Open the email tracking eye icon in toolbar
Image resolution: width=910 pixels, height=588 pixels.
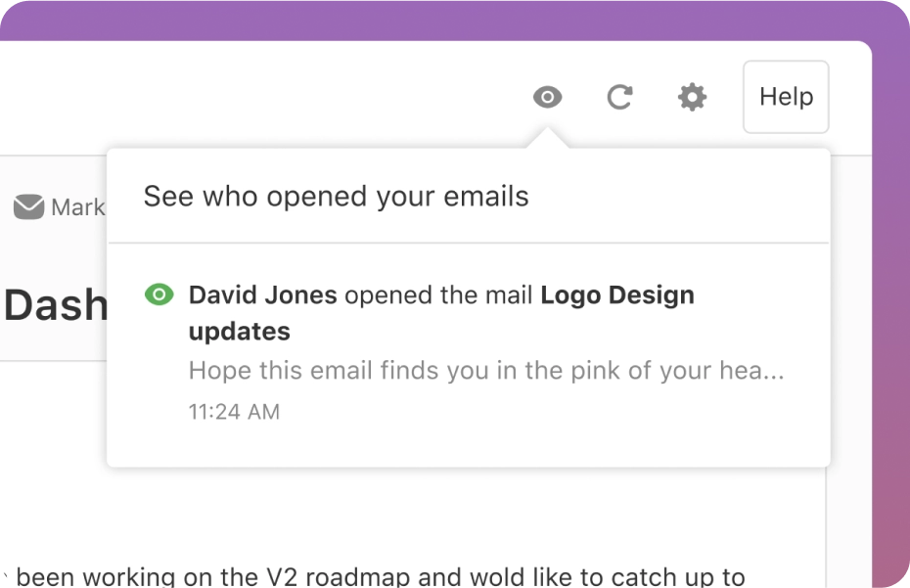click(x=547, y=97)
